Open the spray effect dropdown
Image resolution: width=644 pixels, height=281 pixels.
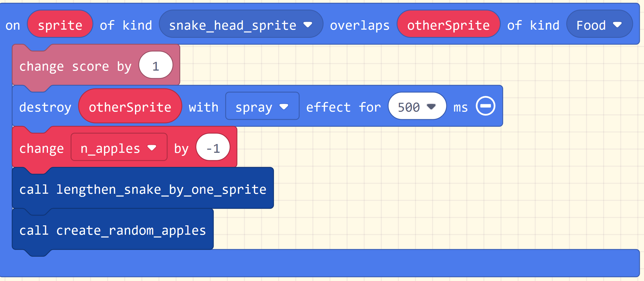point(262,106)
